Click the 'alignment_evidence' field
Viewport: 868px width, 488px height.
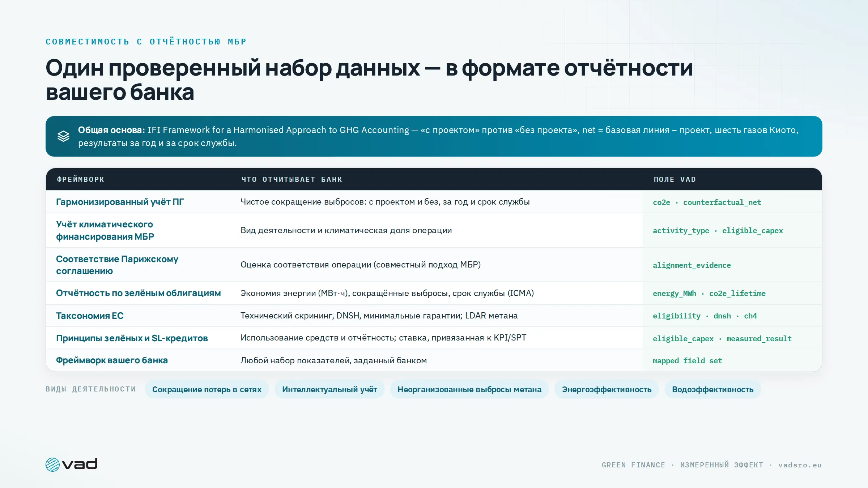[x=692, y=265]
